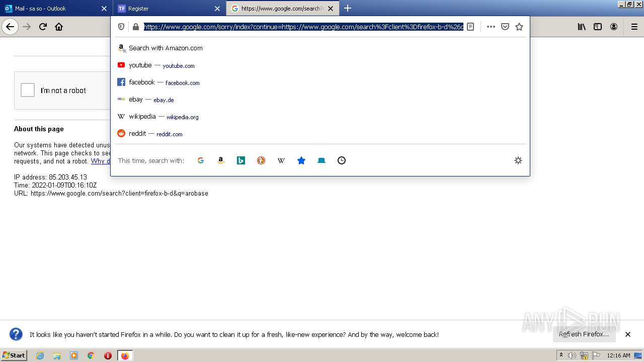
Task: Open the Firefox hamburger menu
Action: tap(634, 27)
